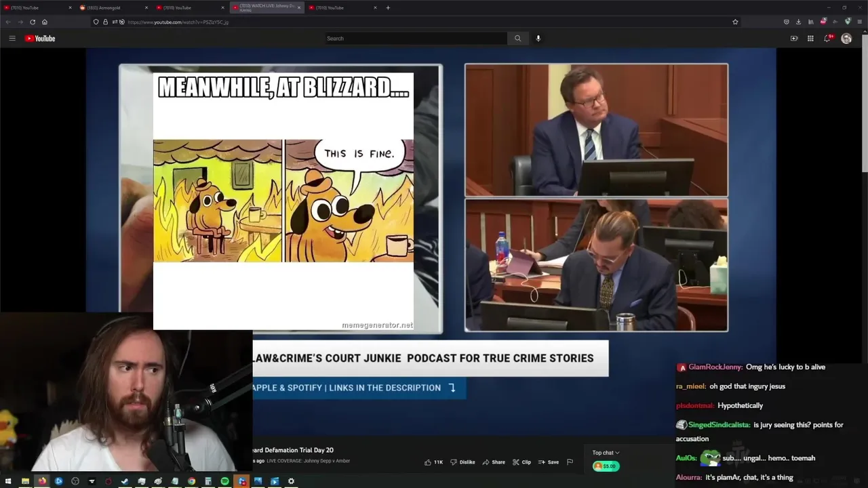
Task: Go back with browser back arrow
Action: [8, 22]
